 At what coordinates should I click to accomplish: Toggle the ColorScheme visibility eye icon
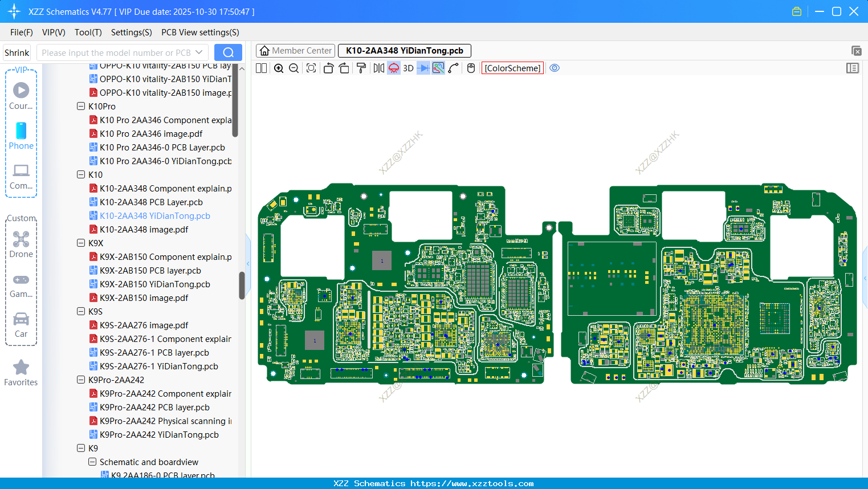(x=555, y=68)
